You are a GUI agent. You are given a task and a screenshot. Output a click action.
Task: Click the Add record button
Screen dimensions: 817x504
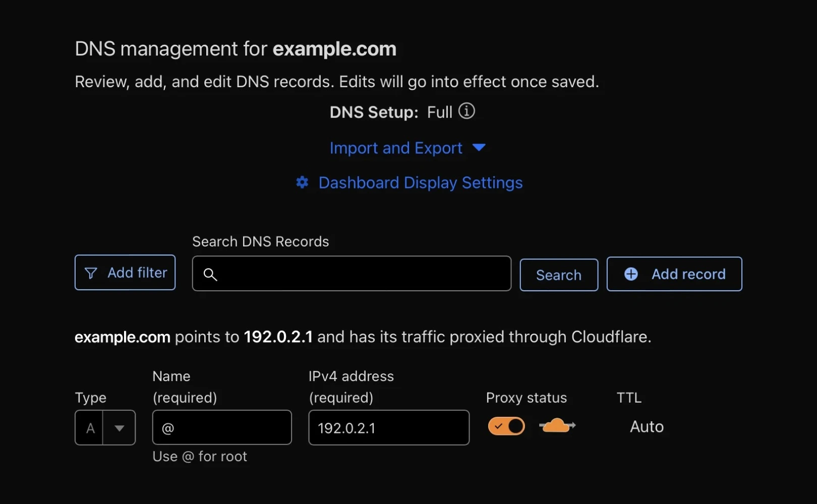pyautogui.click(x=674, y=274)
